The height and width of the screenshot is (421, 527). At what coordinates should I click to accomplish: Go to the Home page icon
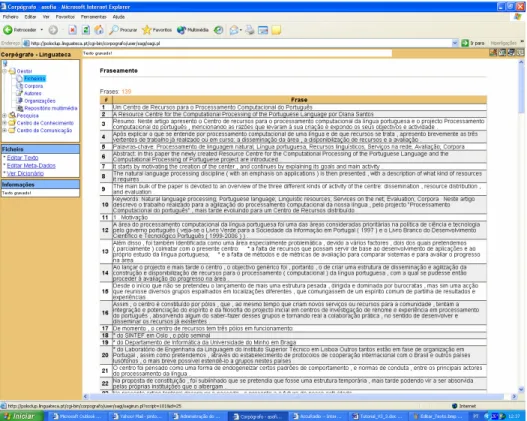(99, 30)
